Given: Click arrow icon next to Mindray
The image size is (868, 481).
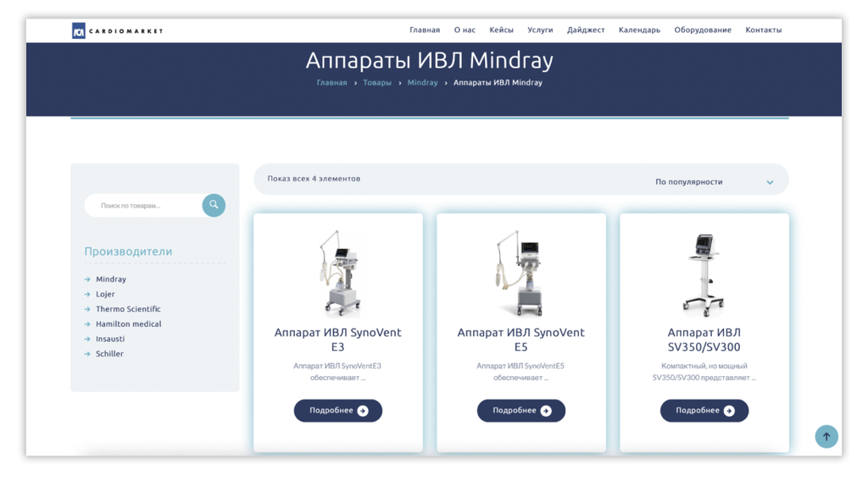Looking at the screenshot, I should (x=87, y=279).
